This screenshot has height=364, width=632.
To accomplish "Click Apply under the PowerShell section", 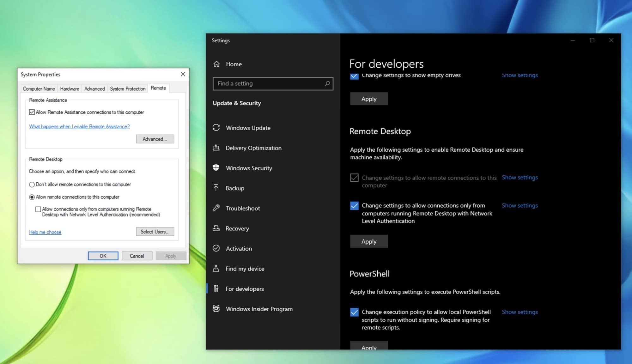I will (x=369, y=346).
